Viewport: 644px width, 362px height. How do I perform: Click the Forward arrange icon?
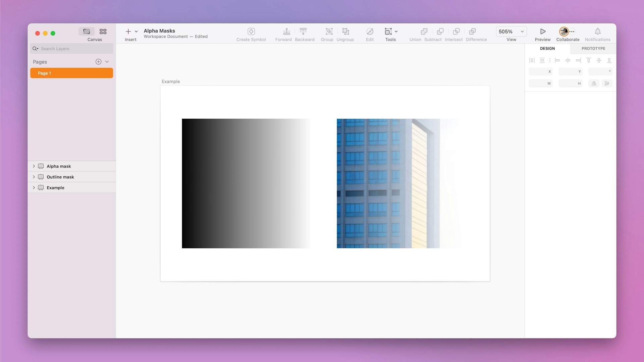[x=286, y=32]
